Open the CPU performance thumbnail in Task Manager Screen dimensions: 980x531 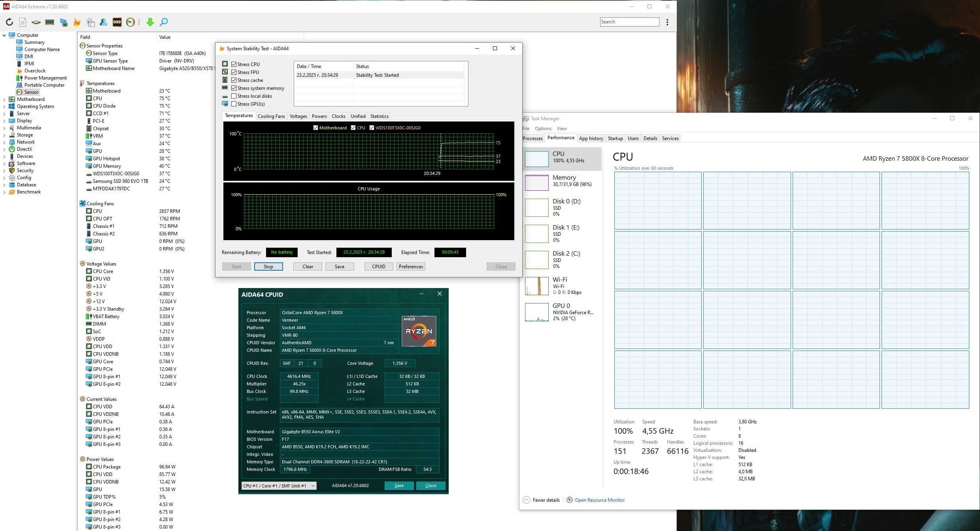pyautogui.click(x=537, y=159)
